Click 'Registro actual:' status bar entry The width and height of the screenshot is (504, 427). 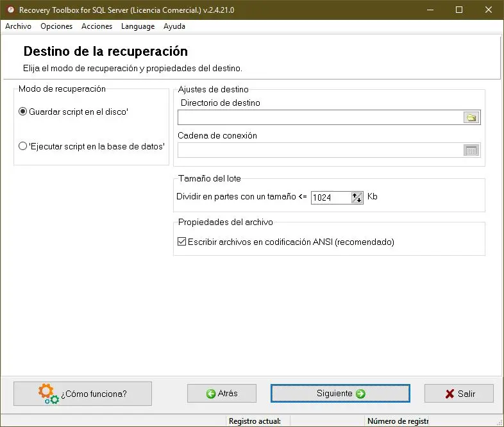pyautogui.click(x=255, y=421)
